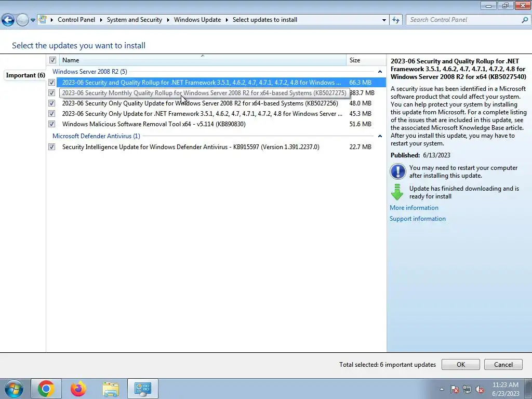Click the muted volume tray icon
Viewport: 532px width, 399px height.
[x=480, y=389]
